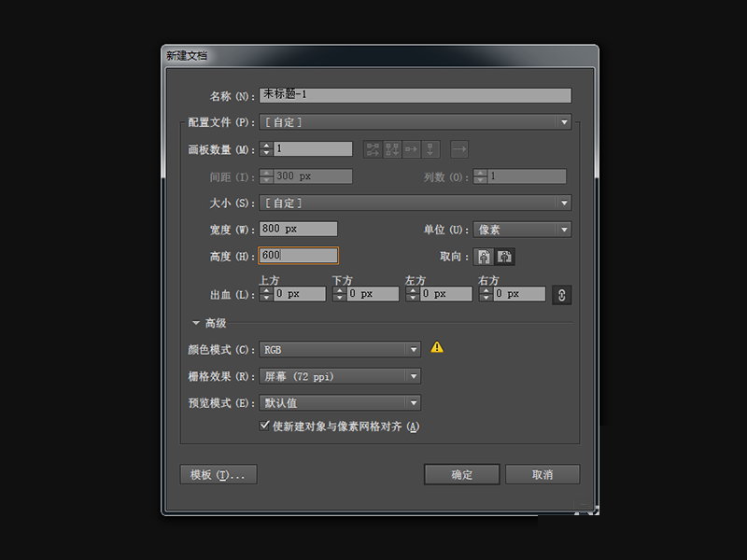Select Arrange by Row artboard layout icon
The image size is (747, 560).
coord(411,149)
